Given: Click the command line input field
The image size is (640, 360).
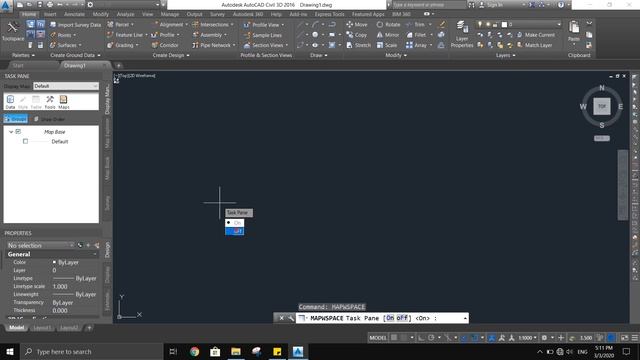Looking at the screenshot, I should (384, 318).
